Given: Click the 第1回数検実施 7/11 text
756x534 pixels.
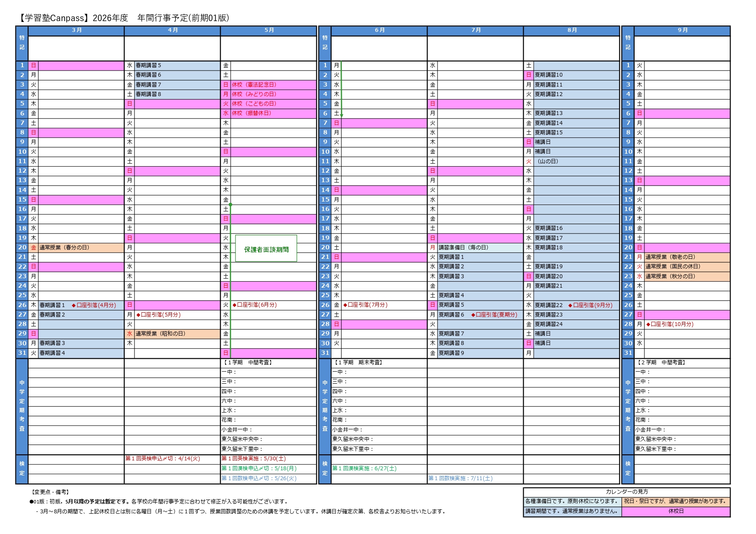Looking at the screenshot, I should 460,478.
